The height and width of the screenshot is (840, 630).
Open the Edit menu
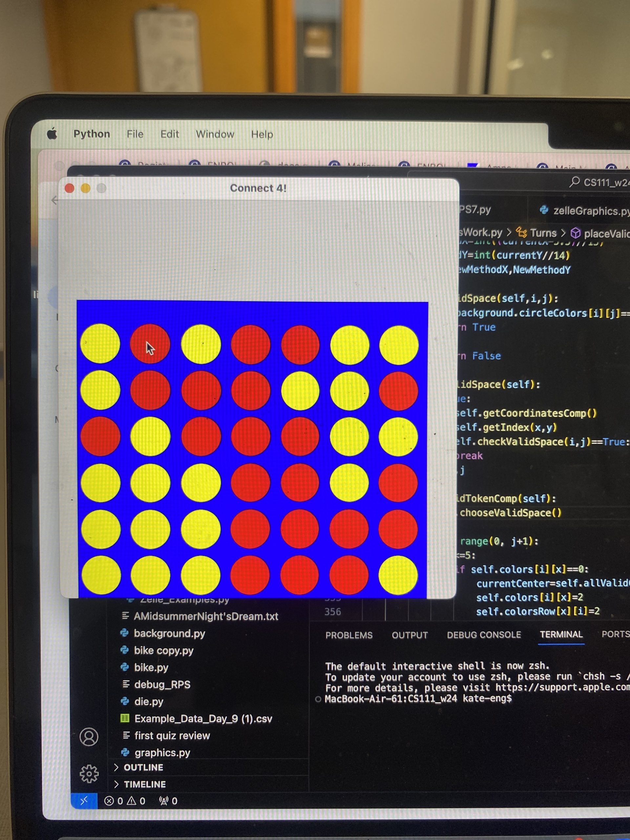click(170, 134)
